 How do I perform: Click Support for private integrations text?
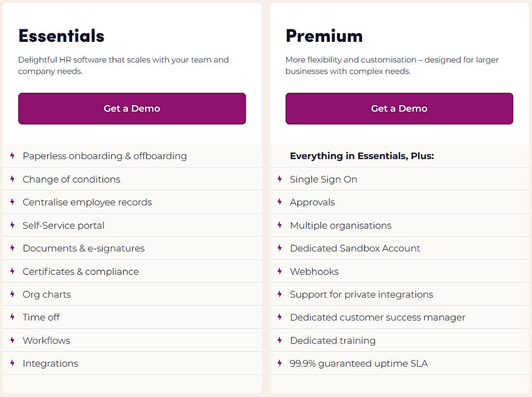pyautogui.click(x=361, y=295)
